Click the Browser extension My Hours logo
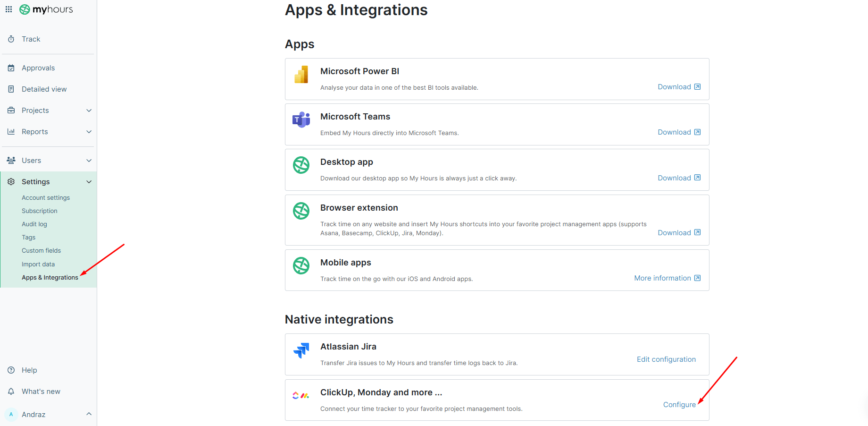The height and width of the screenshot is (426, 868). point(301,211)
